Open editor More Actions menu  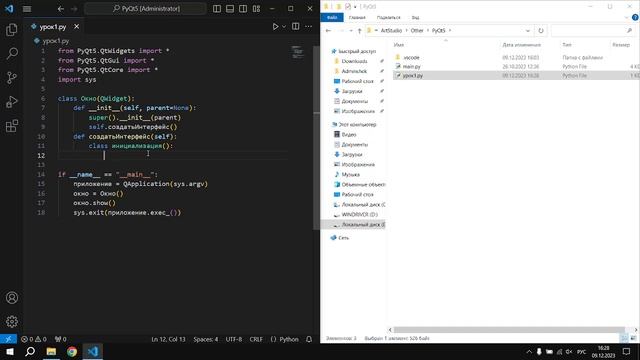(309, 27)
